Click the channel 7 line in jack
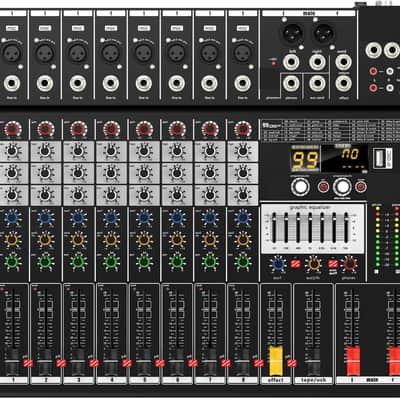400x400 pixels. (210, 83)
